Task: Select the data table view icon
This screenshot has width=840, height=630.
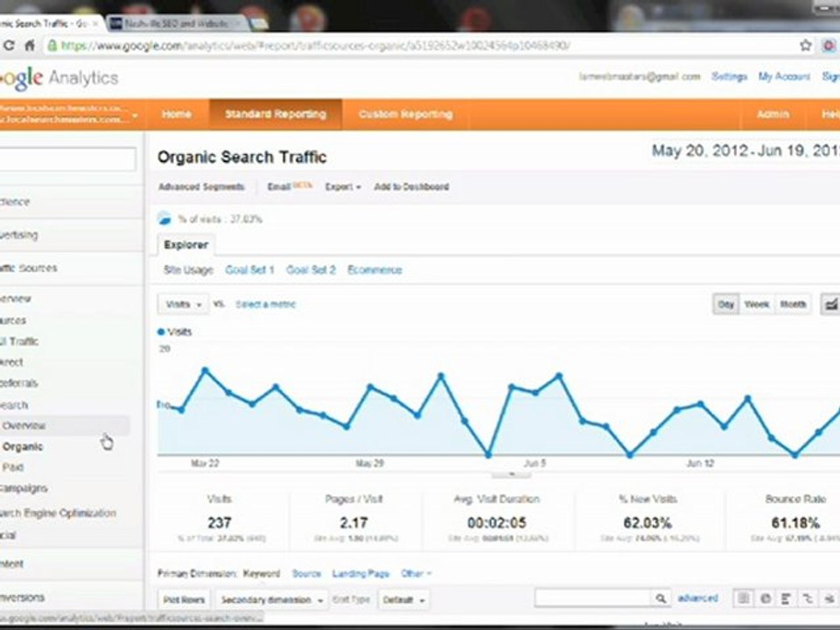Action: [744, 598]
